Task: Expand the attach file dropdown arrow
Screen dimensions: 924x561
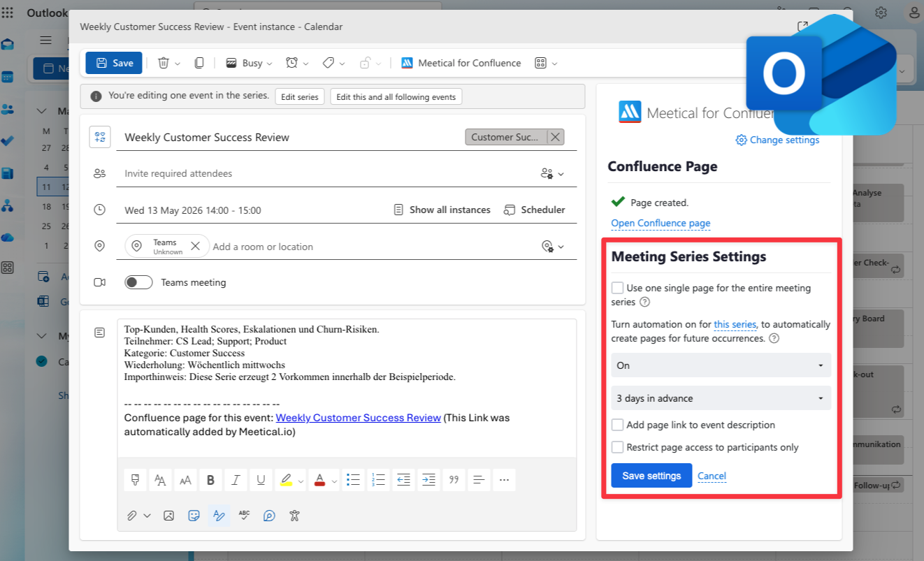Action: (x=147, y=516)
